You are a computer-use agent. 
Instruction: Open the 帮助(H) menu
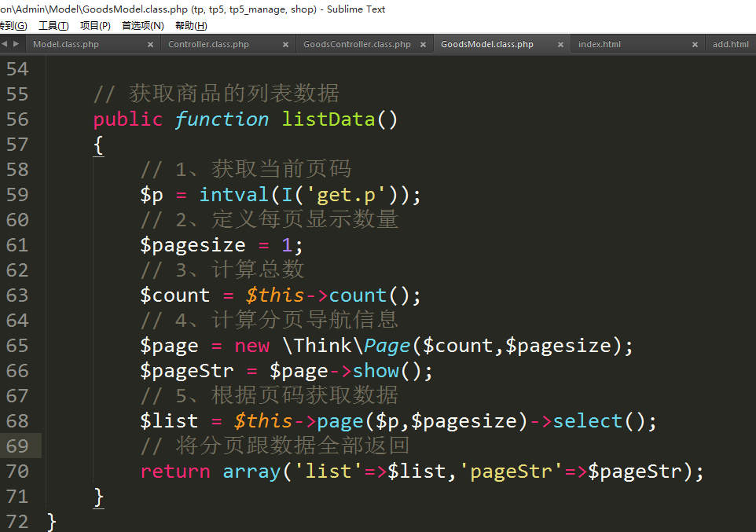191,26
